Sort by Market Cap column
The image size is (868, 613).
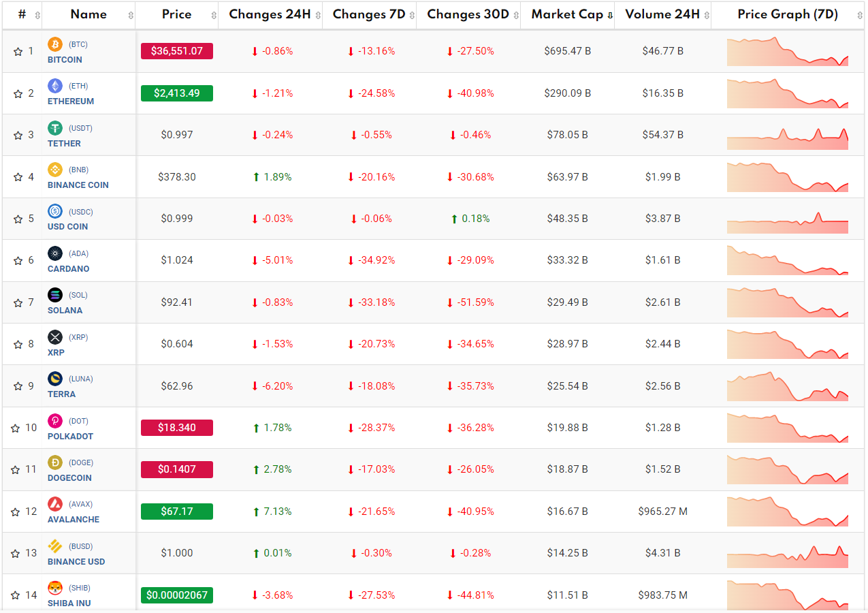(x=567, y=14)
